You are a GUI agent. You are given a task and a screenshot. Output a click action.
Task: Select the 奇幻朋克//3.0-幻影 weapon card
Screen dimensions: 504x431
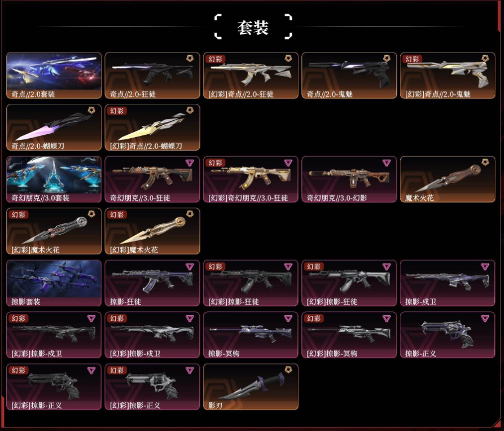coord(349,179)
